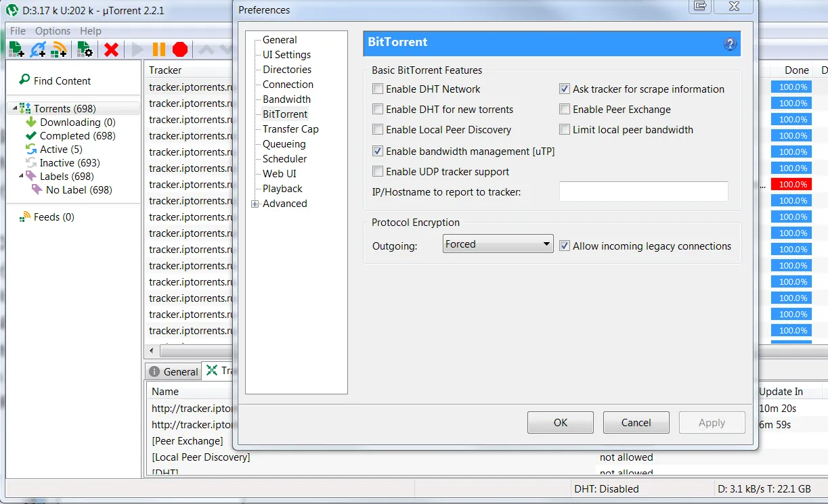
Task: Click the torrent list horizontal scrollbar left arrow
Action: pyautogui.click(x=153, y=351)
